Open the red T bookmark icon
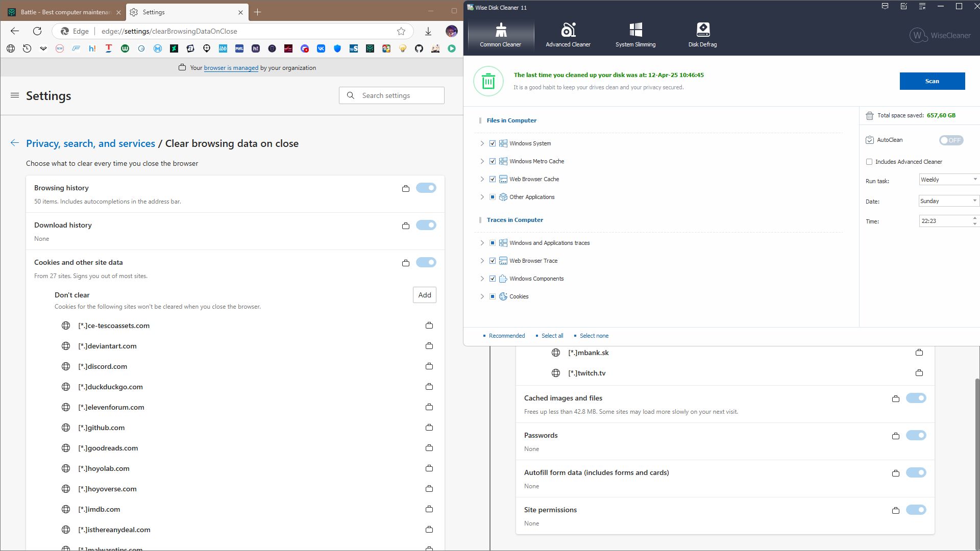Image resolution: width=980 pixels, height=551 pixels. point(109,48)
